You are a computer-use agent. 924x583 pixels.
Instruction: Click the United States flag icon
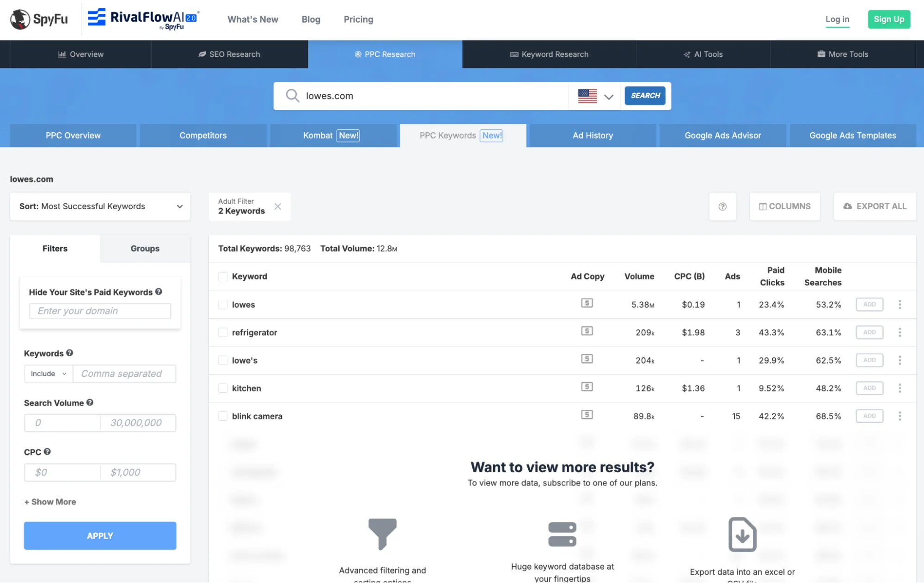point(587,96)
